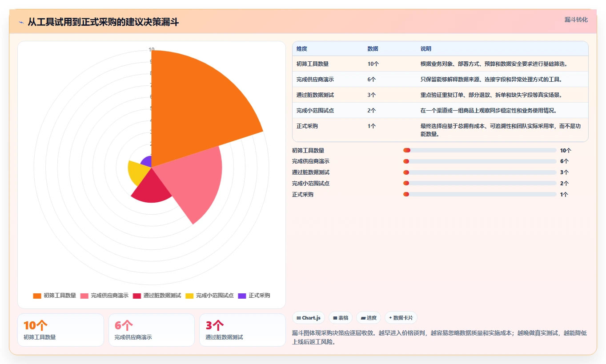Image resolution: width=606 pixels, height=364 pixels.
Task: Click the 6个 value in the table
Action: coord(372,80)
